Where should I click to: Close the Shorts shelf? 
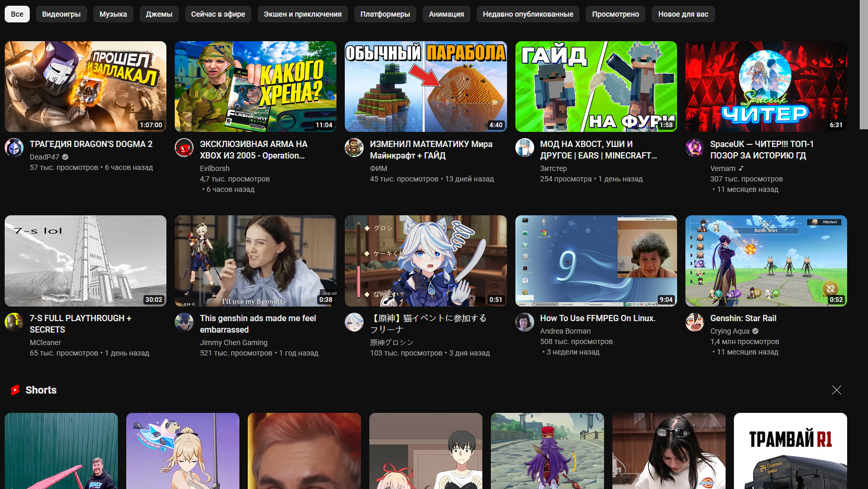pyautogui.click(x=837, y=390)
